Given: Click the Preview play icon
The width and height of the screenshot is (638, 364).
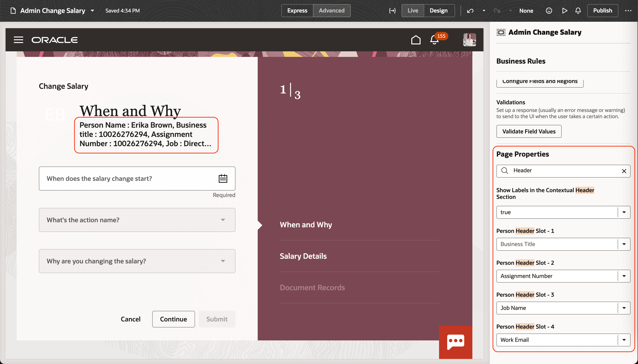Looking at the screenshot, I should [x=564, y=10].
